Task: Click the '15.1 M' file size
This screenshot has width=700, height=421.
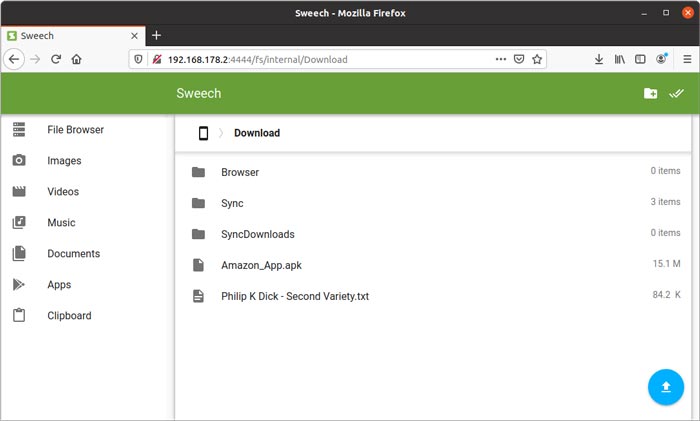Action: coord(667,264)
